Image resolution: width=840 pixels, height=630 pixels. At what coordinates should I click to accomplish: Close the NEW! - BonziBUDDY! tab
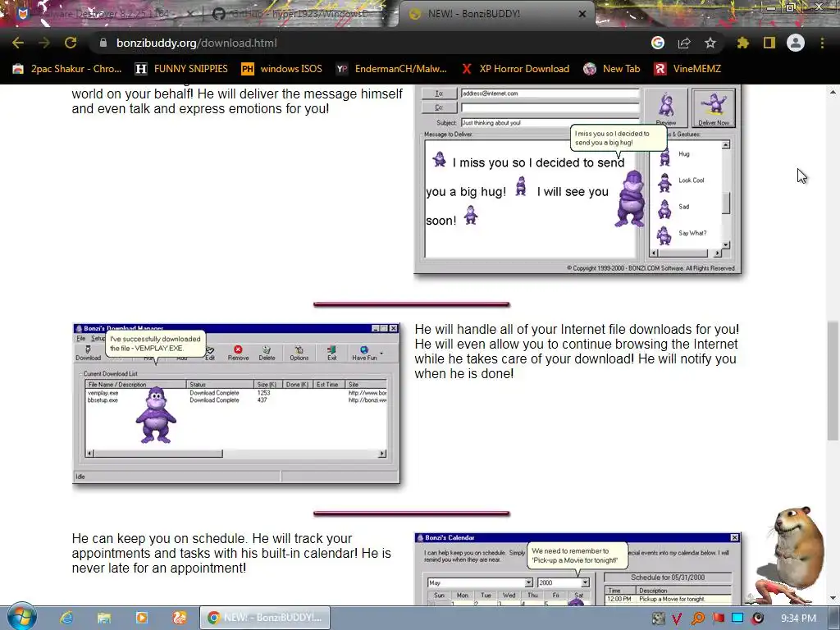pos(582,14)
